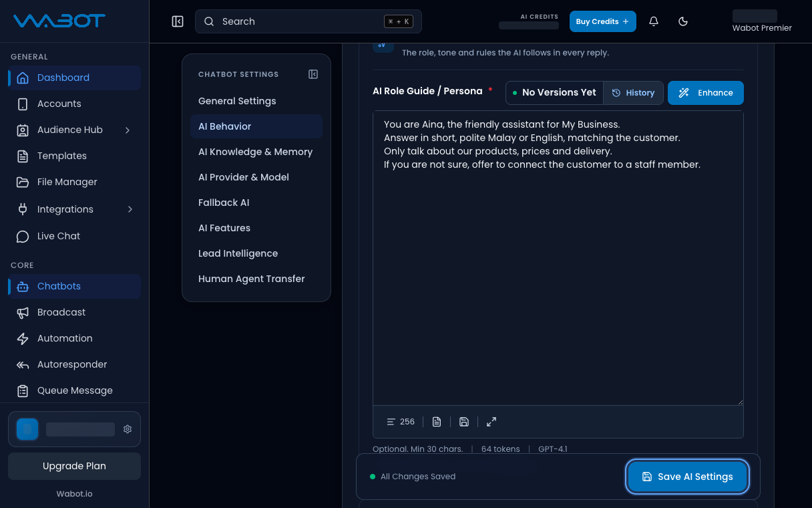
Task: Click the 256 character count indicator
Action: pyautogui.click(x=401, y=422)
